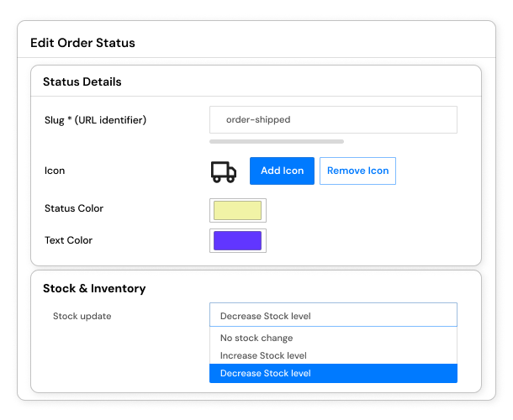Click the required asterisk beside Slug
The image size is (513, 420).
69,118
